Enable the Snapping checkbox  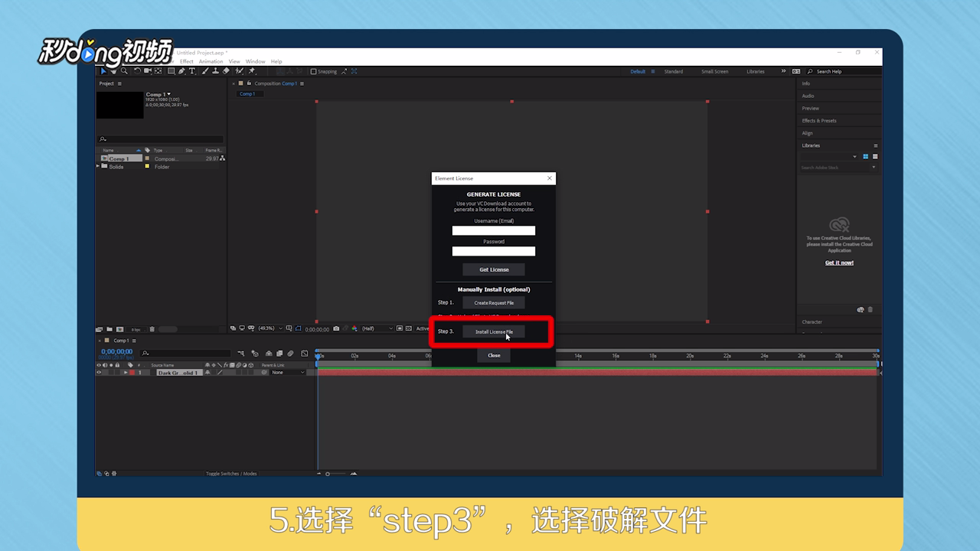pos(313,71)
